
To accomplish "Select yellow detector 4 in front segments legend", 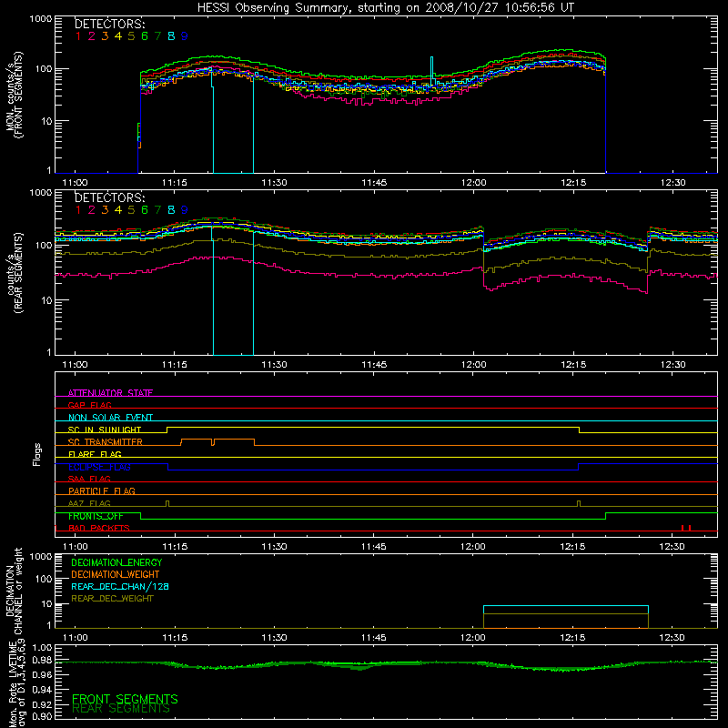I will 118,36.
